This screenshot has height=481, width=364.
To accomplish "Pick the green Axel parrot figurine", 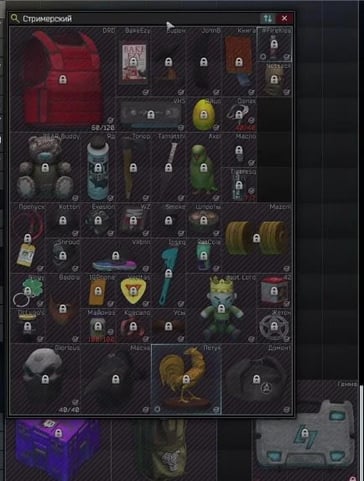I will (204, 167).
